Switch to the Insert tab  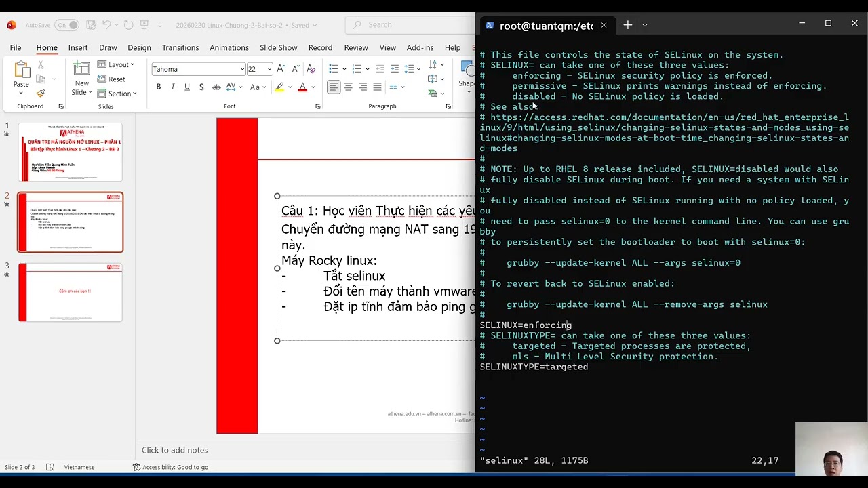[x=77, y=47]
